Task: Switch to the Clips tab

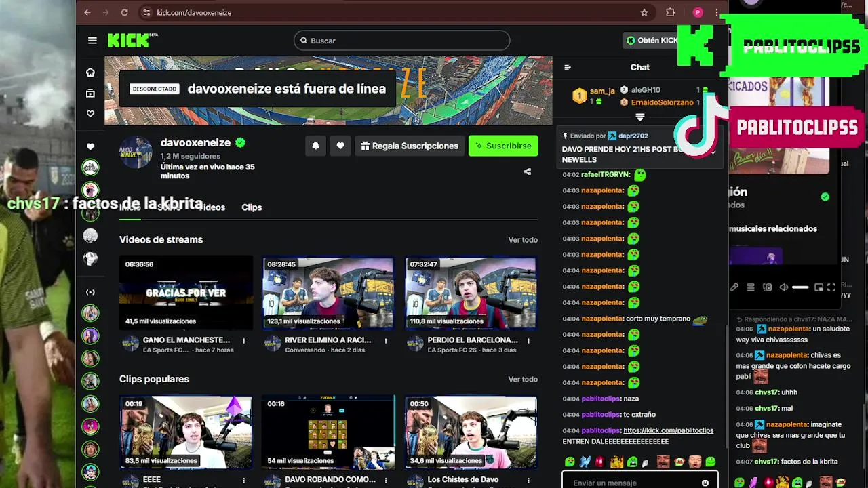Action: pyautogui.click(x=252, y=207)
